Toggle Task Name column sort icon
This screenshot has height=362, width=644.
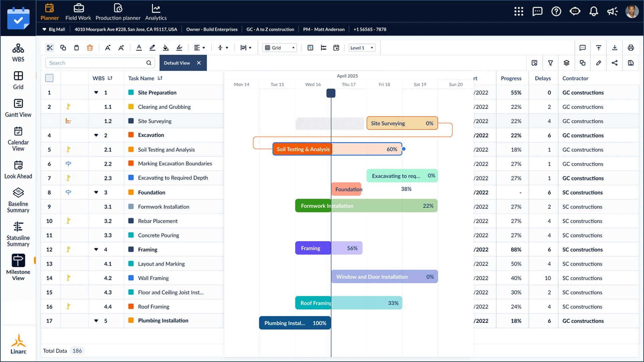[x=160, y=78]
